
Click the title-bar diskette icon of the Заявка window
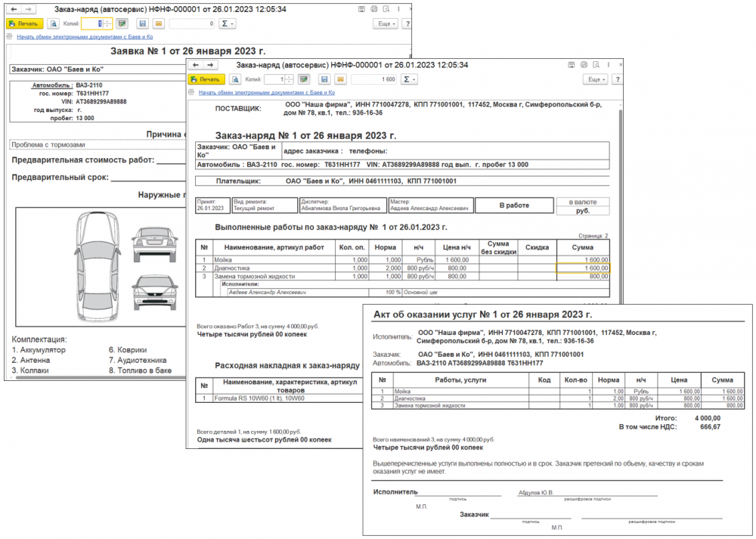click(x=361, y=9)
